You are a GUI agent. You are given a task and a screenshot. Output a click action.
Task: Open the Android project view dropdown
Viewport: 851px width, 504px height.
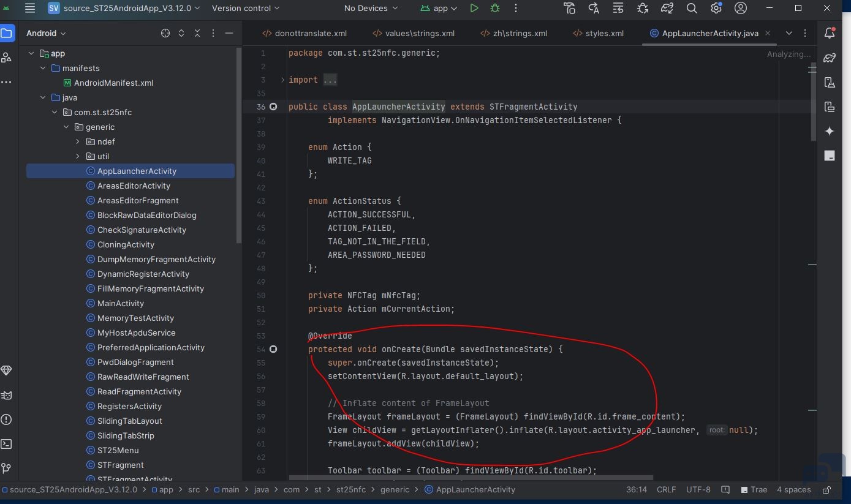(x=46, y=33)
